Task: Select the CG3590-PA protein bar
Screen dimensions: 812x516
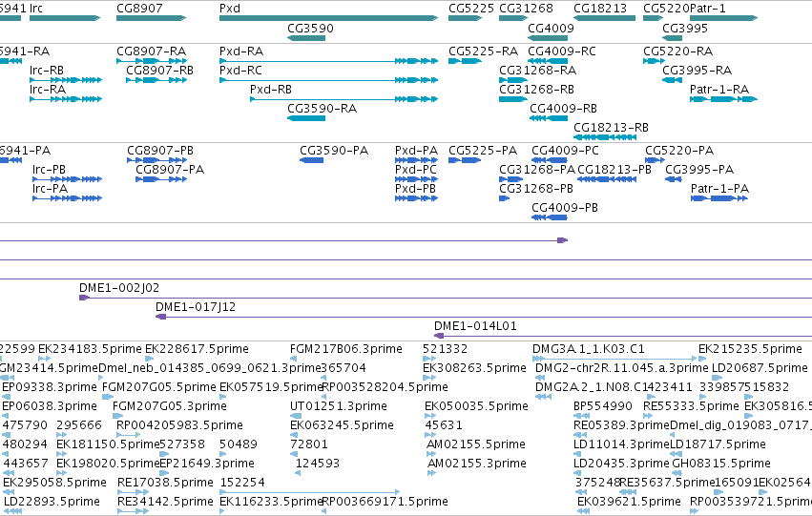Action: tap(312, 160)
